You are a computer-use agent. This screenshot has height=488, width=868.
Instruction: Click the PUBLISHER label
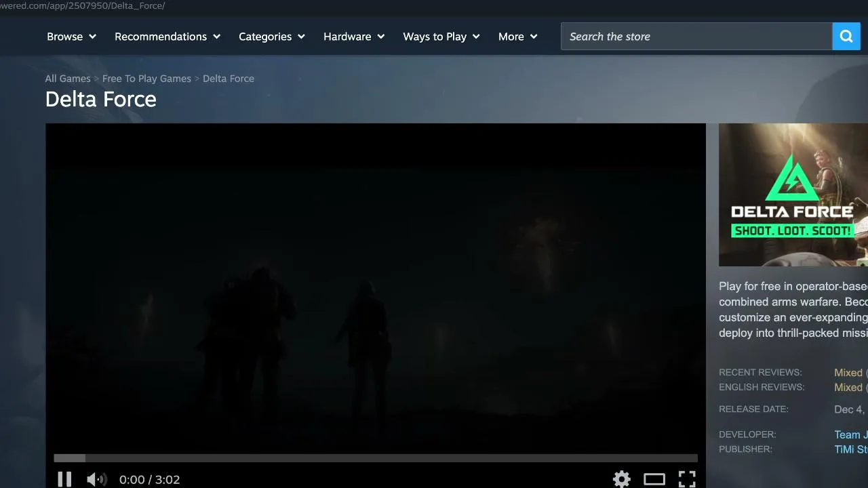pos(745,449)
